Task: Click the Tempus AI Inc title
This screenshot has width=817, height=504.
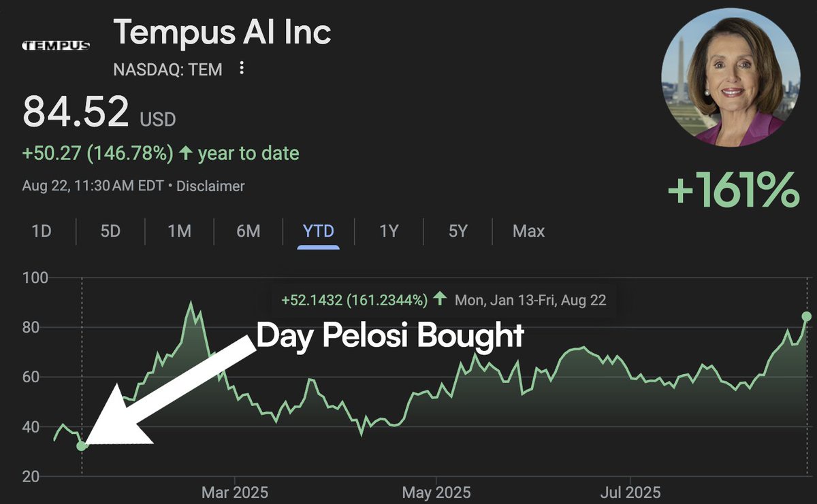Action: pyautogui.click(x=222, y=33)
